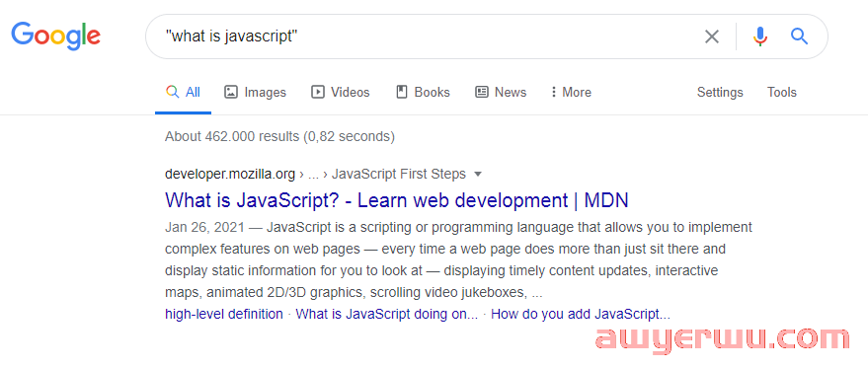Clear the search box with X icon
This screenshot has width=868, height=368.
[711, 37]
